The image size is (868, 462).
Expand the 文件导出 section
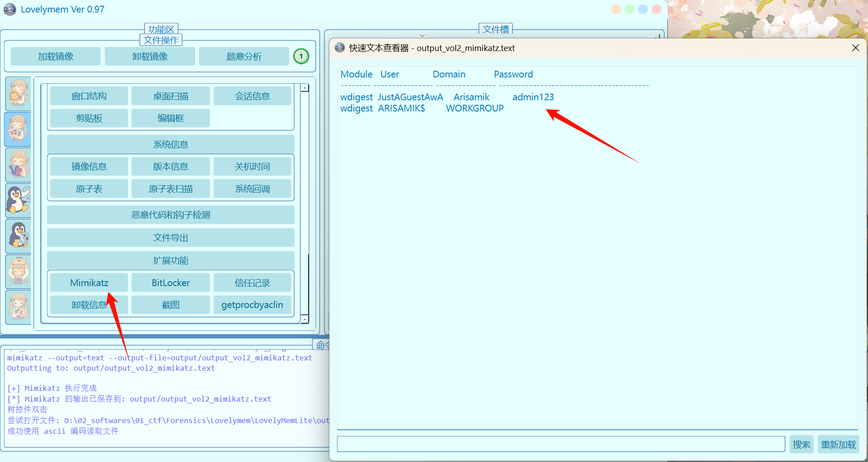point(171,238)
